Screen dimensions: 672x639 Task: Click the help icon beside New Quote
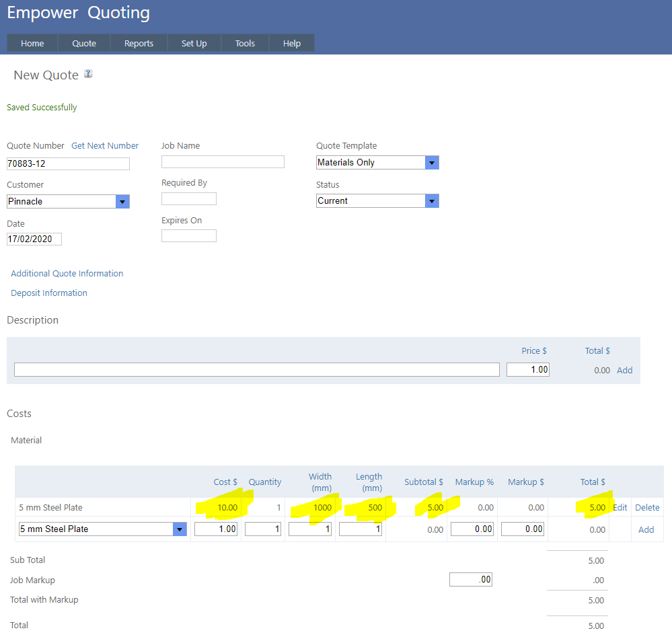pos(88,74)
